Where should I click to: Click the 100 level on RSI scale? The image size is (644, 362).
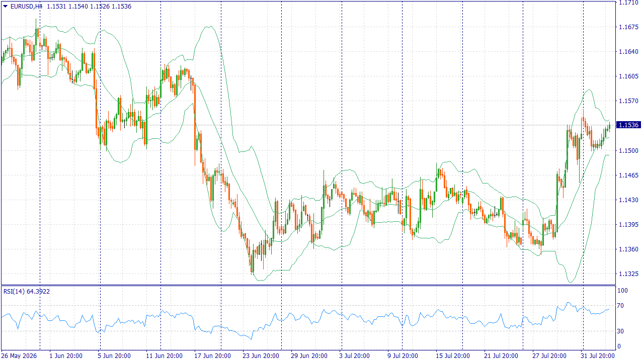[622, 291]
